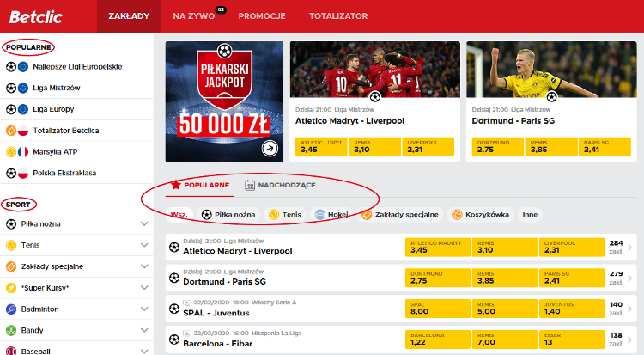Click the Badminton sport icon in sidebar
This screenshot has width=644, height=355.
pos(11,309)
